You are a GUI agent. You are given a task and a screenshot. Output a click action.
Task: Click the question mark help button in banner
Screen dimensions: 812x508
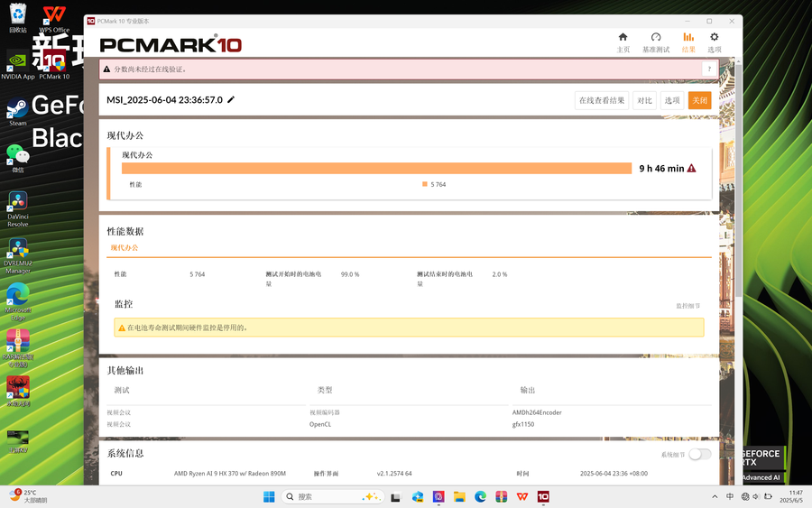(709, 69)
